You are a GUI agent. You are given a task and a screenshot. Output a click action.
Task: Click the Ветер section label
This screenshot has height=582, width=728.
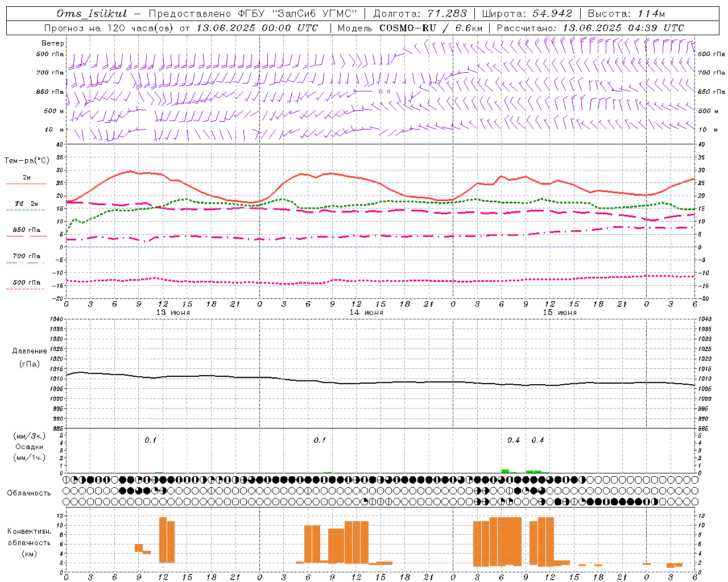(53, 43)
